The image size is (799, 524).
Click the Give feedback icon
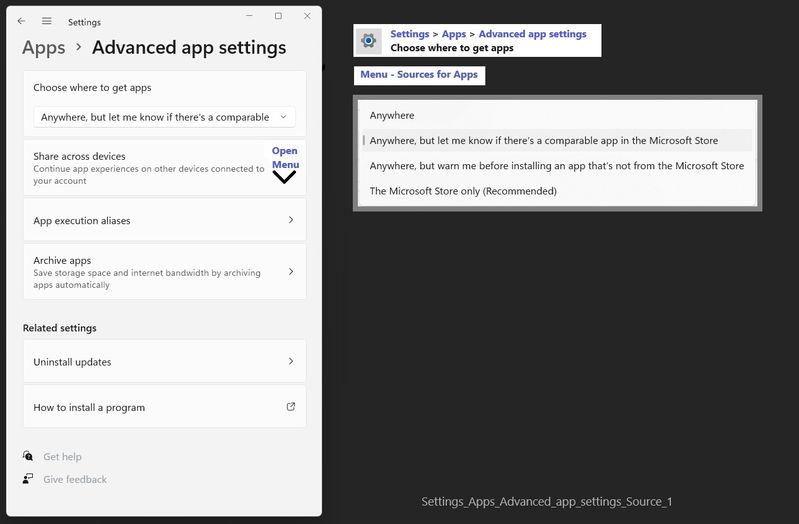click(28, 478)
